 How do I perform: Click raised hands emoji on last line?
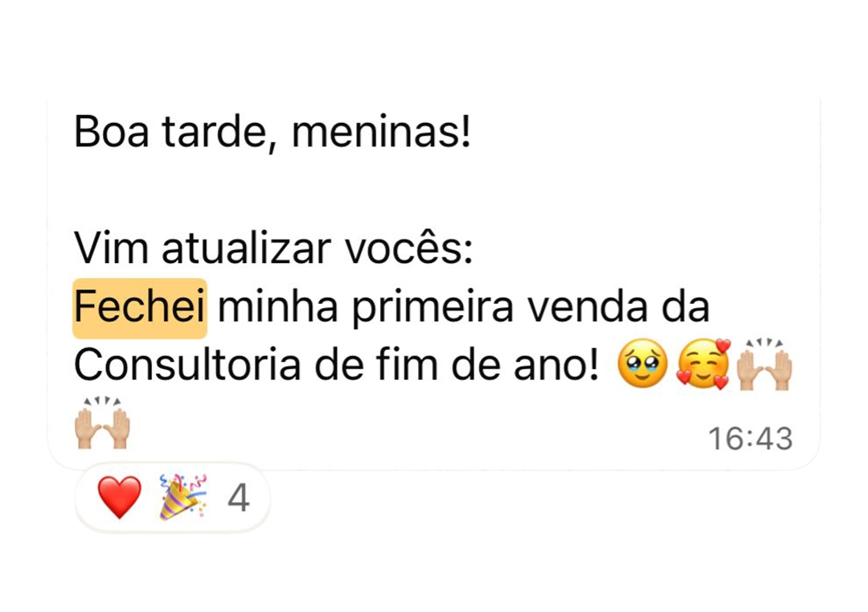point(102,422)
